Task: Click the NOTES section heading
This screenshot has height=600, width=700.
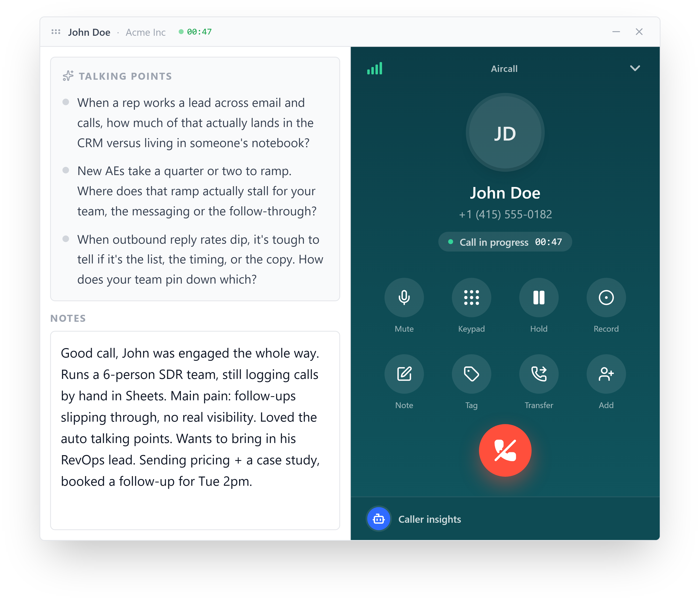Action: (68, 318)
